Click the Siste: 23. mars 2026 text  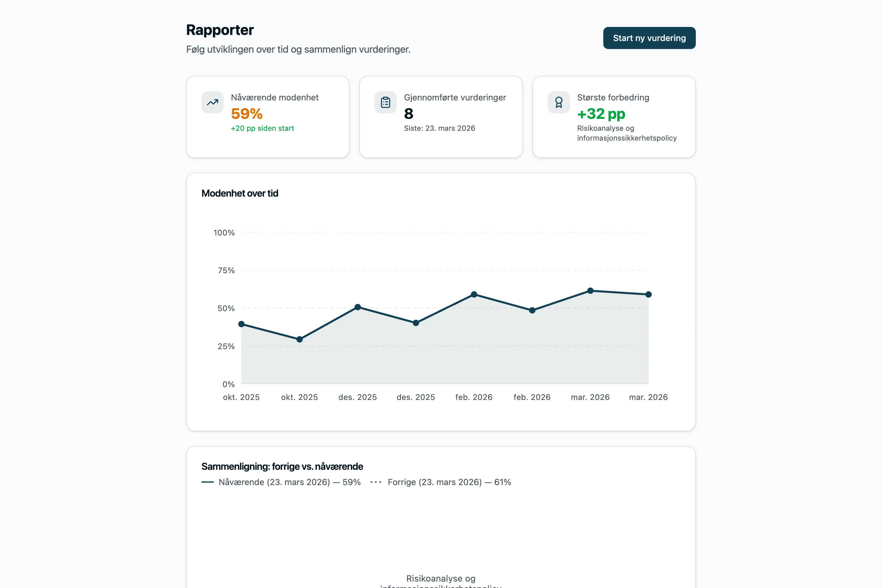coord(439,128)
